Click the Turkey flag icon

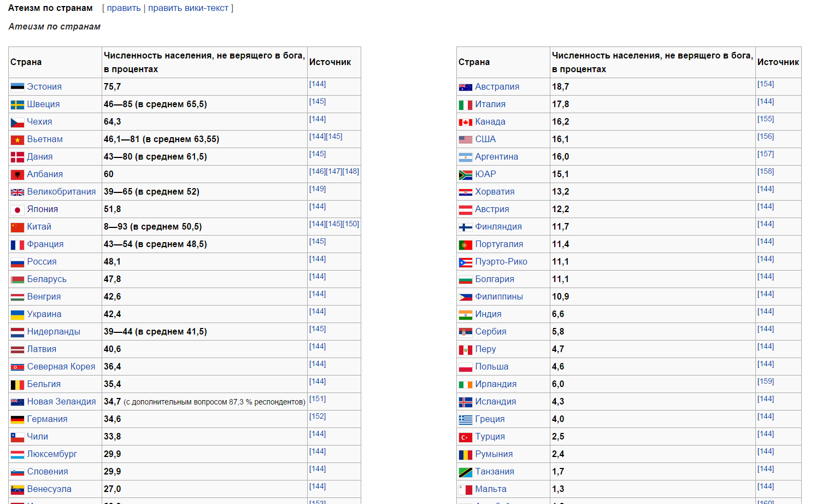click(466, 437)
